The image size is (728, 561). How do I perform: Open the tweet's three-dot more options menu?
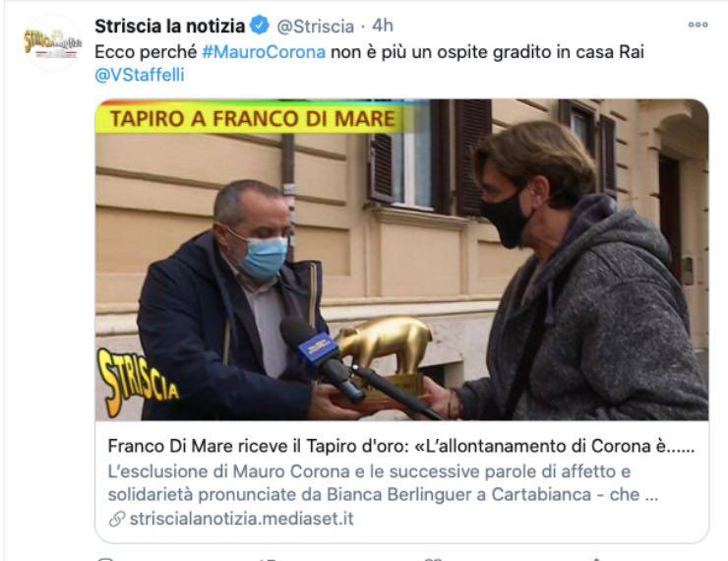pyautogui.click(x=698, y=25)
